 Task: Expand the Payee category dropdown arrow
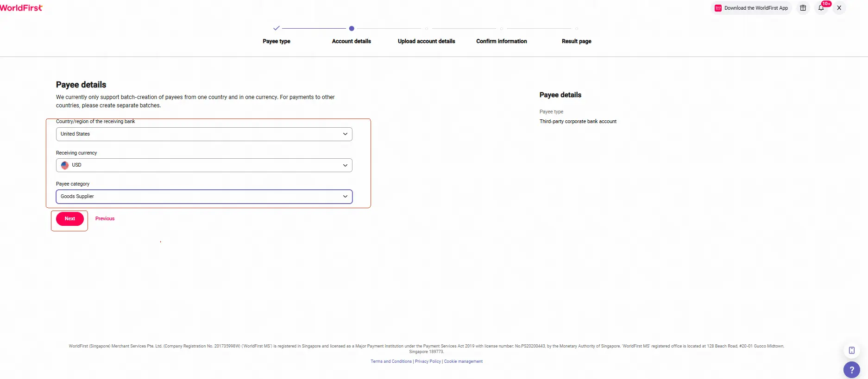(x=345, y=197)
